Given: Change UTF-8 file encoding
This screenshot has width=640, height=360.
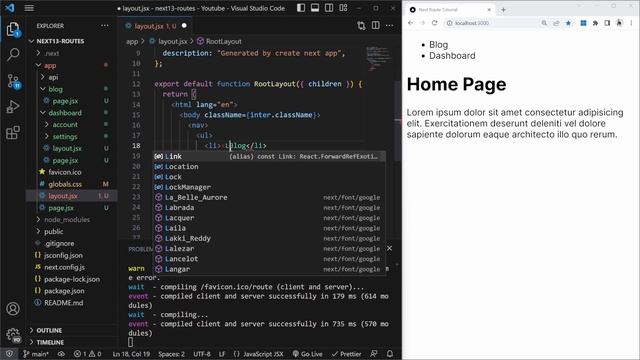Looking at the screenshot, I should (x=202, y=354).
